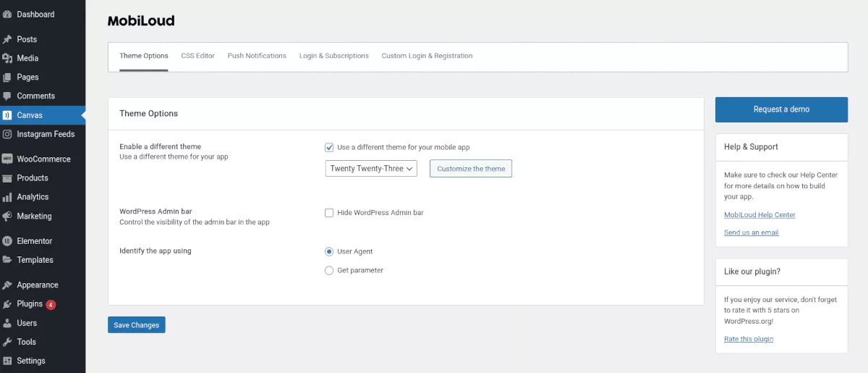Click the Appearance paintbrush icon
Image resolution: width=868 pixels, height=373 pixels.
(x=7, y=285)
